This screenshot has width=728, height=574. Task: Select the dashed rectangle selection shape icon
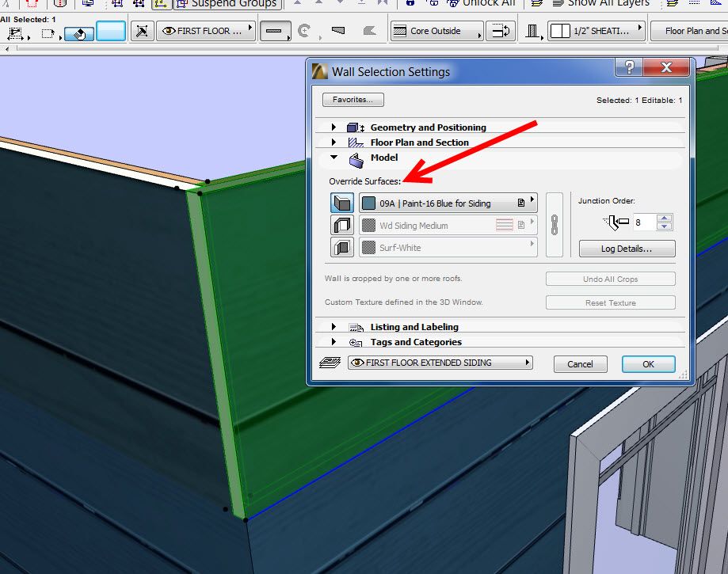click(48, 33)
